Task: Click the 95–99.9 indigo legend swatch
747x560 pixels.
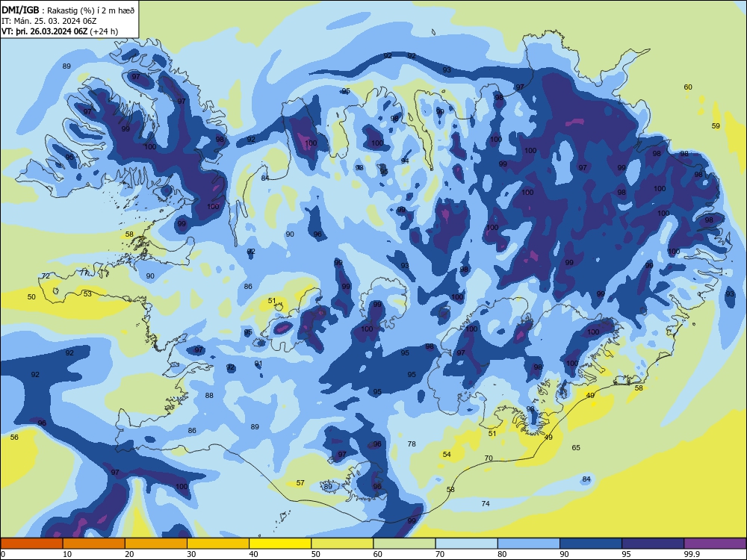Action: [653, 544]
